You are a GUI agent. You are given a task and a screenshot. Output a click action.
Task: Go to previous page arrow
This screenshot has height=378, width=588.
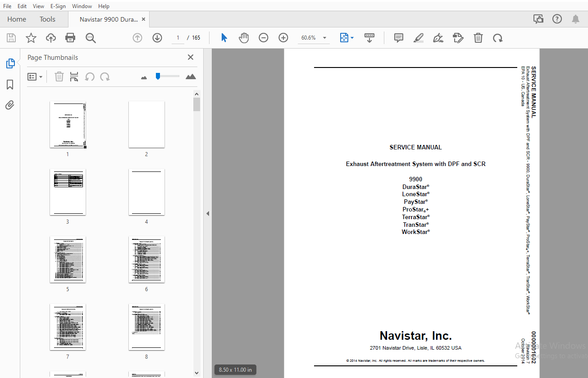(137, 38)
